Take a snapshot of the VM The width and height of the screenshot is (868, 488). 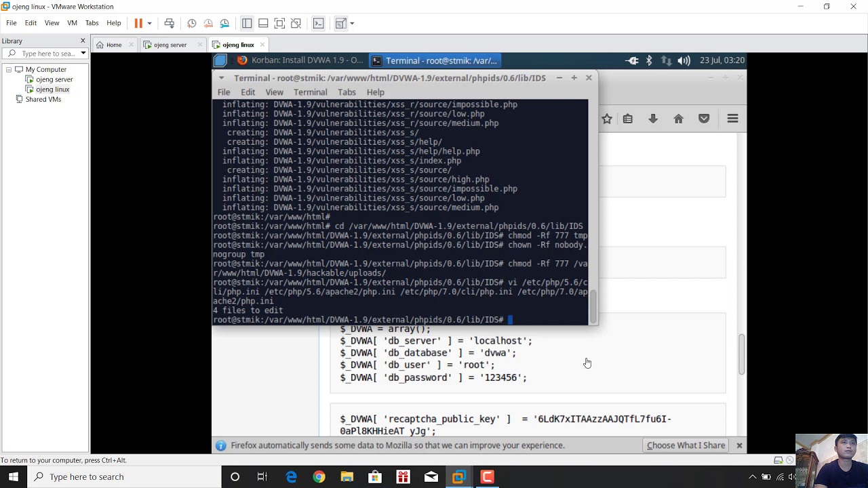(192, 23)
